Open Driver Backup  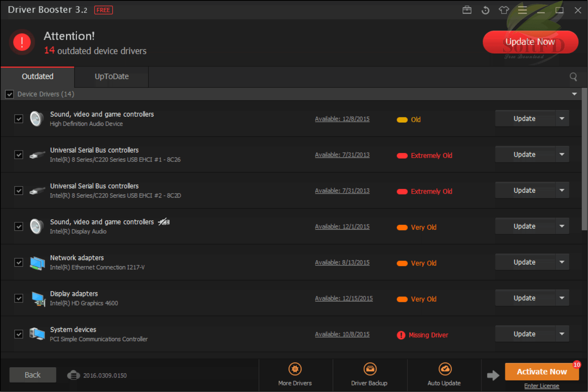coord(370,368)
